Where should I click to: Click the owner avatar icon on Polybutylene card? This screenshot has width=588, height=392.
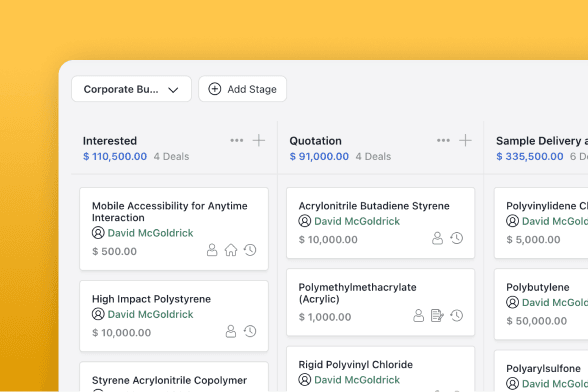513,302
